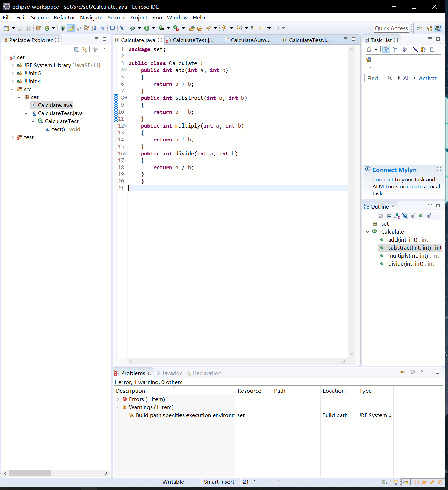Click Collapse All in Package Explorer
The width and height of the screenshot is (448, 490).
(x=77, y=50)
